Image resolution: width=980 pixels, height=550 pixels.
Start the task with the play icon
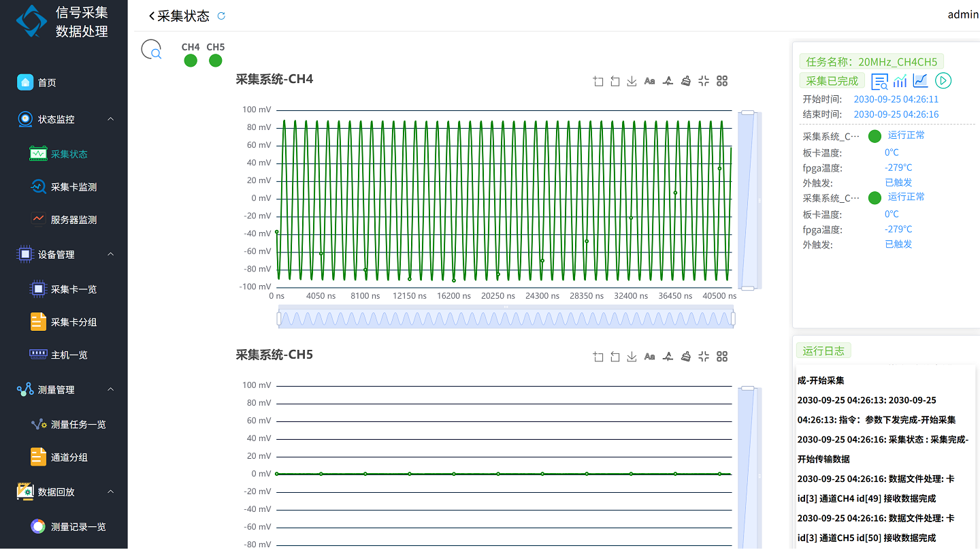click(943, 81)
